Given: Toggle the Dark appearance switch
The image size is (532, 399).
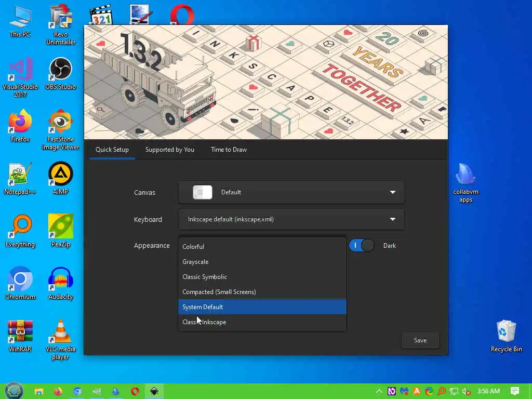Looking at the screenshot, I should [x=362, y=245].
